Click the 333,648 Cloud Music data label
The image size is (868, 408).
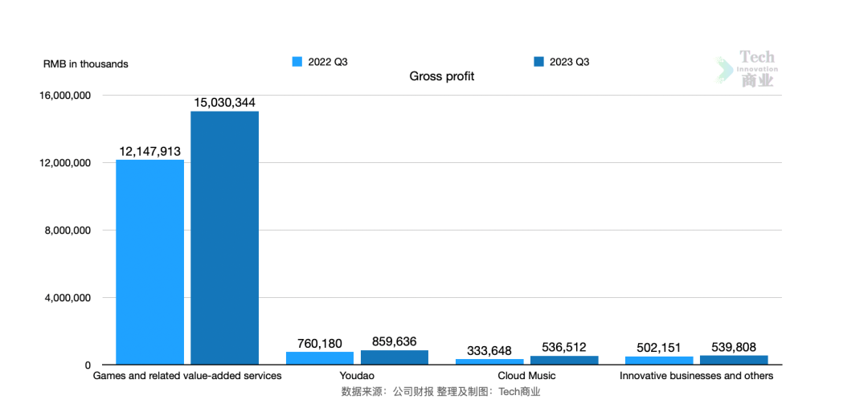coord(489,350)
